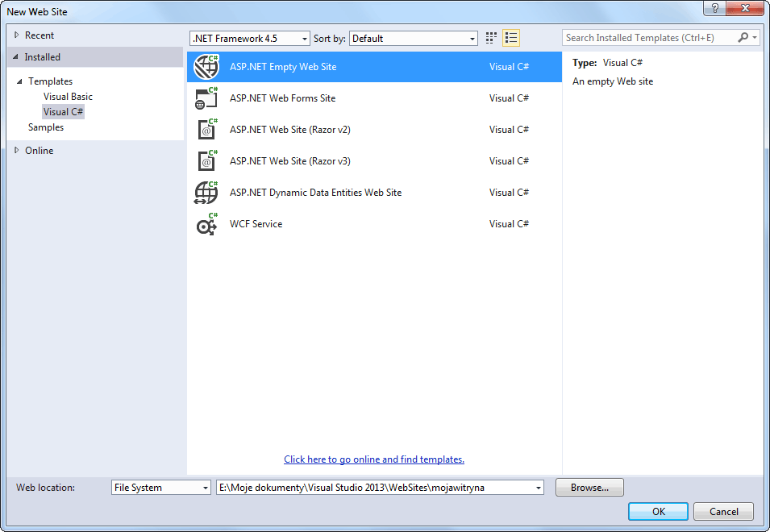
Task: Click the Dynamic Data Entities Web Site icon
Action: tap(206, 193)
